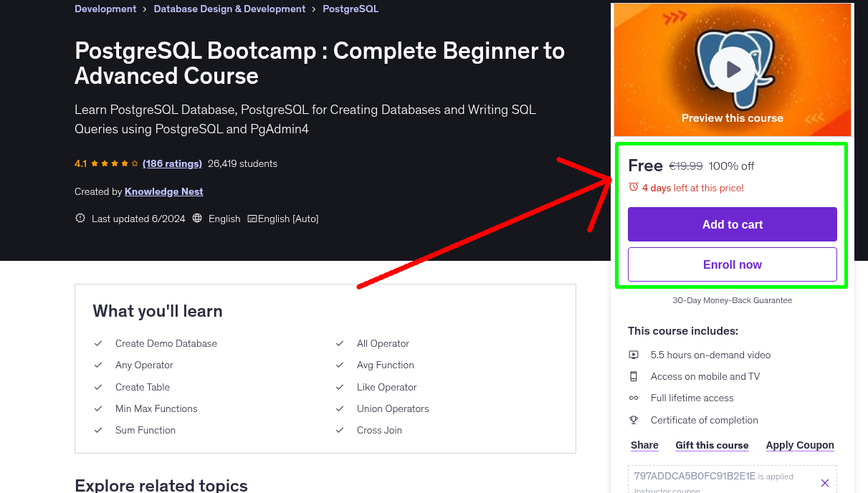
Task: Click the Share button
Action: click(644, 445)
